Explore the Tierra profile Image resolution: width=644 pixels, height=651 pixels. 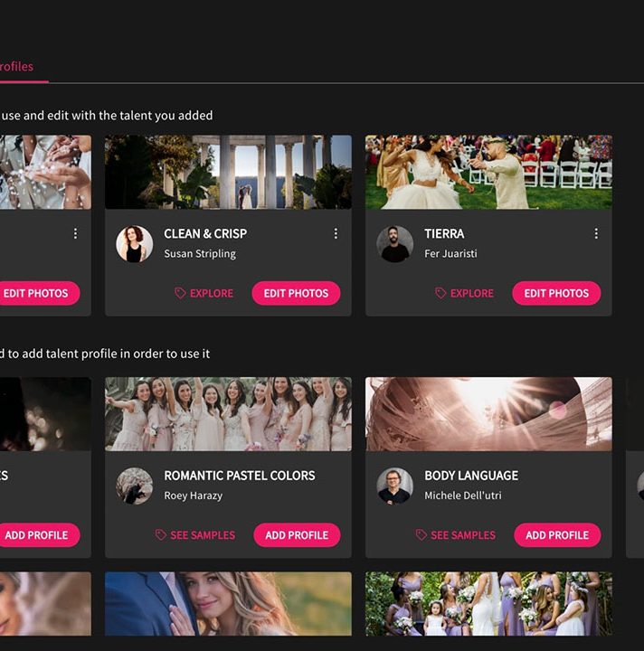464,293
